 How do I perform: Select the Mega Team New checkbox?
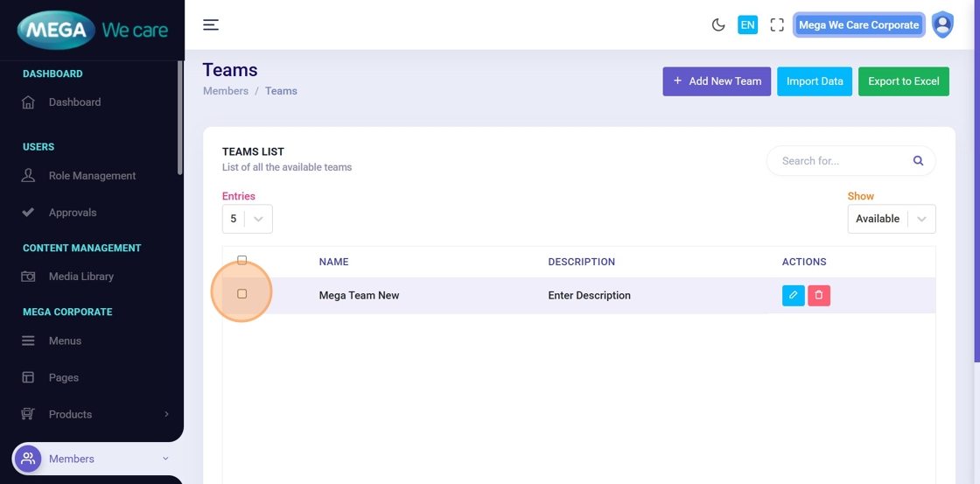point(242,294)
